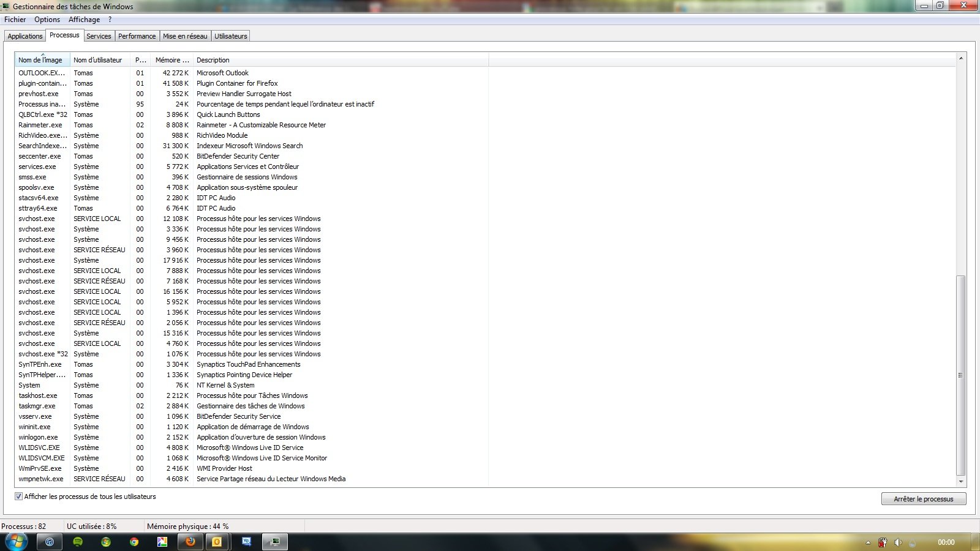Select the Rainmeter.exe process
The width and height of the screenshot is (980, 551).
tap(252, 125)
